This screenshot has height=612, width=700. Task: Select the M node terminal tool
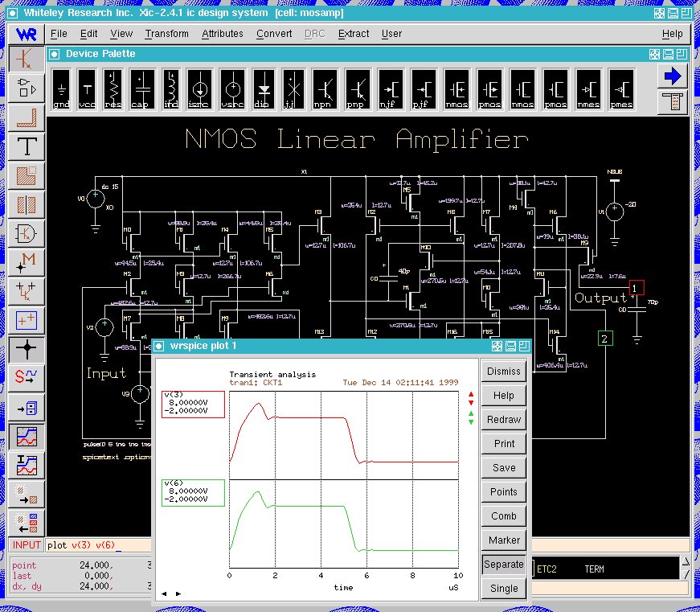(x=27, y=262)
